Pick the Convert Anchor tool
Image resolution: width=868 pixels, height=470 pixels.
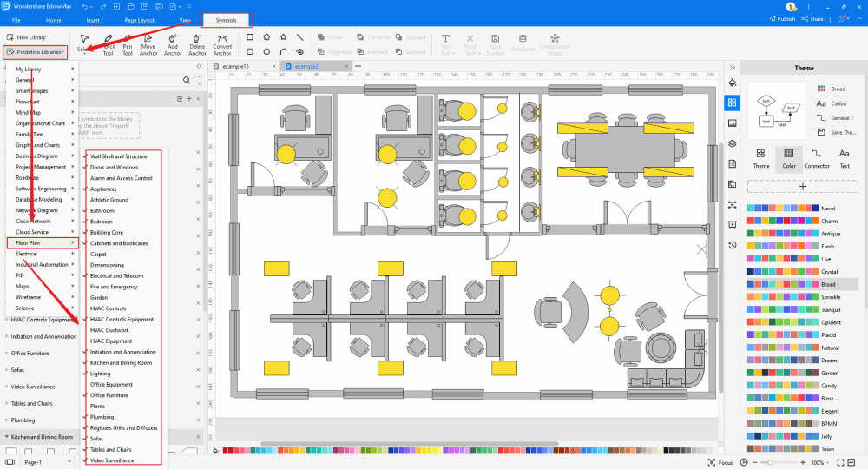[x=222, y=43]
